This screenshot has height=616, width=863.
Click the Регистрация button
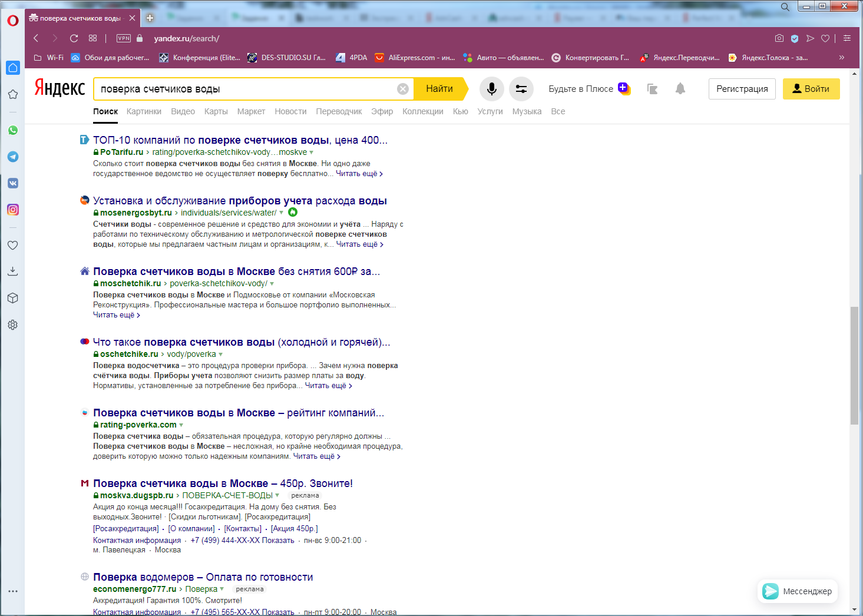pyautogui.click(x=742, y=89)
